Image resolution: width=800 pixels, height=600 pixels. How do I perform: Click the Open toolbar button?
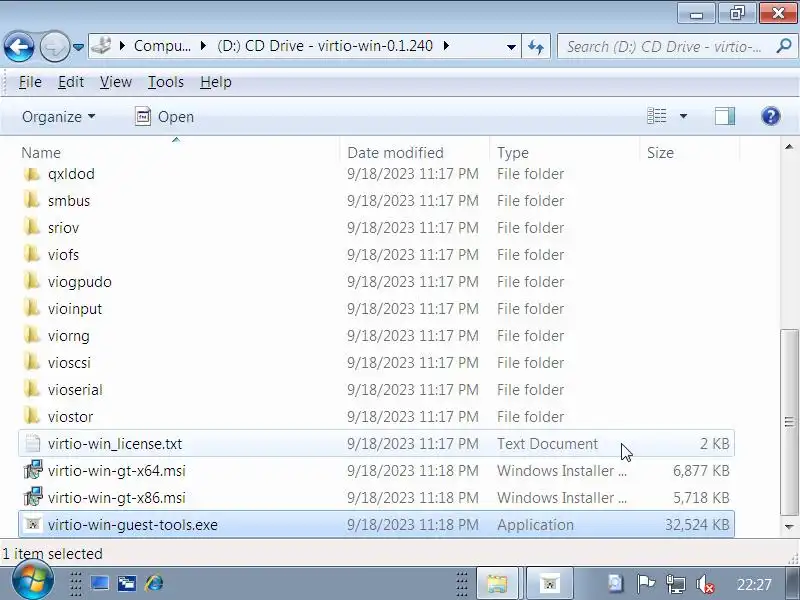[164, 117]
